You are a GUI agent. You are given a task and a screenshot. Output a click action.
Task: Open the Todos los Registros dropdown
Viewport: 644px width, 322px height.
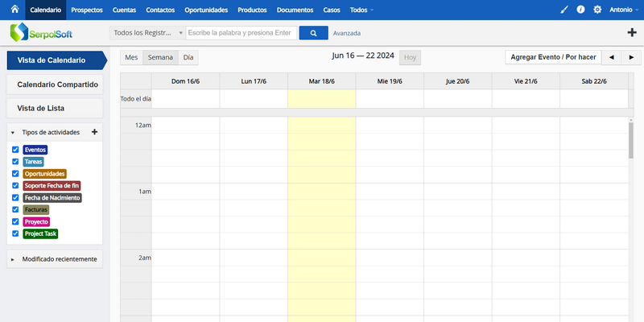point(147,33)
